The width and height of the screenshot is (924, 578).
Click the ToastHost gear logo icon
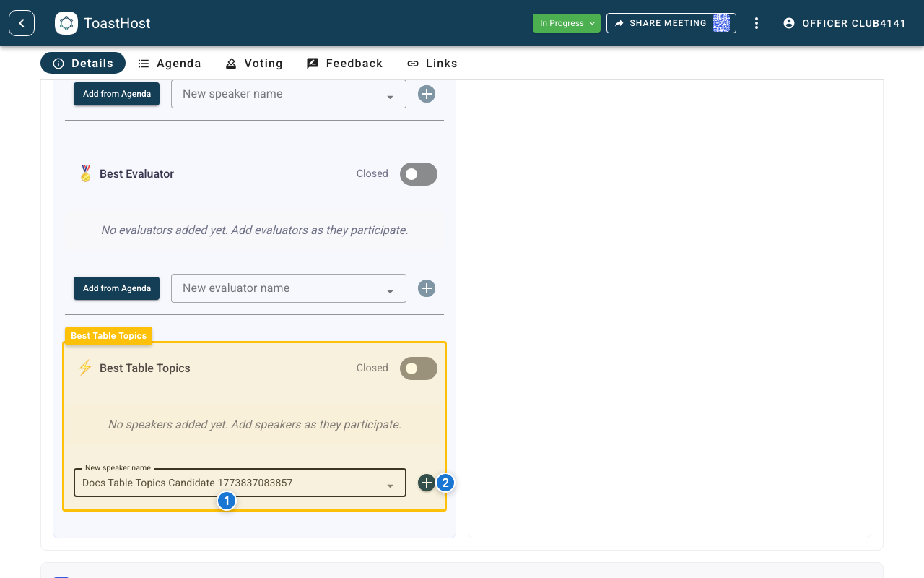point(66,22)
